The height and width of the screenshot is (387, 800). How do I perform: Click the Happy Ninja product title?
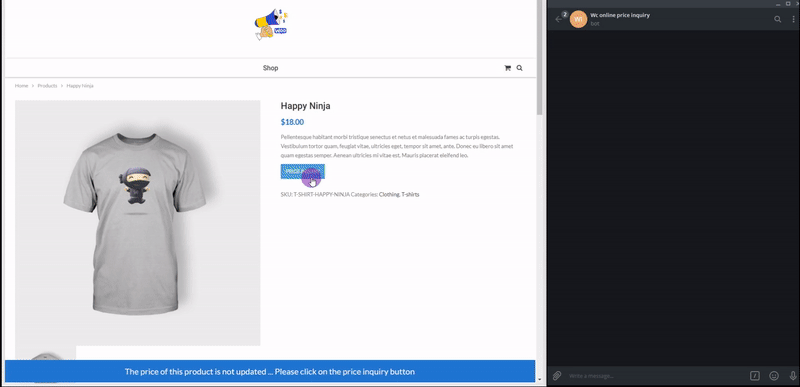[x=306, y=106]
